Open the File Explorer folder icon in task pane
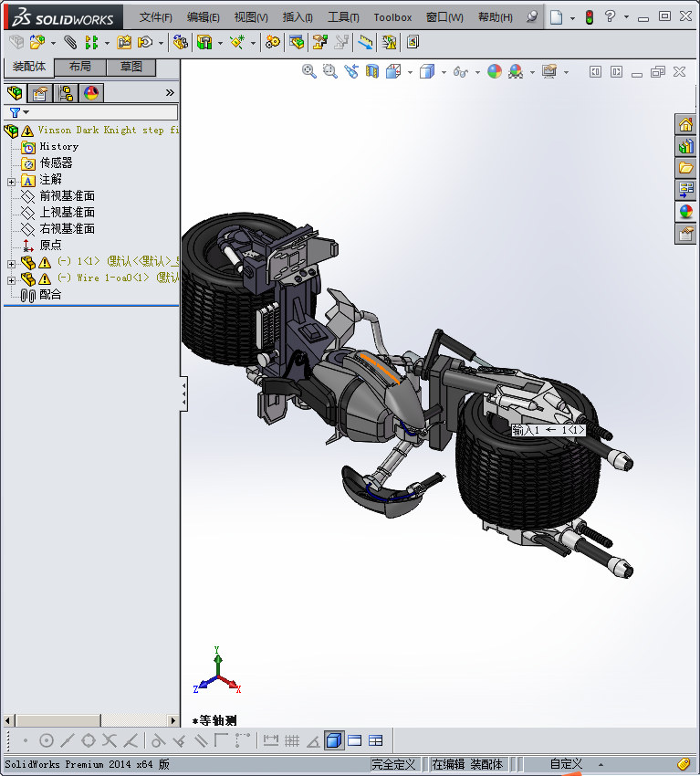 pos(685,168)
